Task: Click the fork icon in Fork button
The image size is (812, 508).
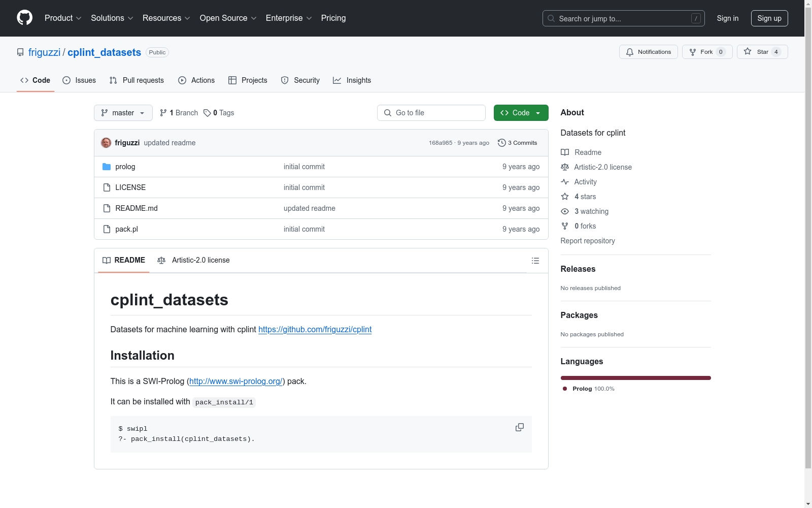Action: pyautogui.click(x=693, y=52)
